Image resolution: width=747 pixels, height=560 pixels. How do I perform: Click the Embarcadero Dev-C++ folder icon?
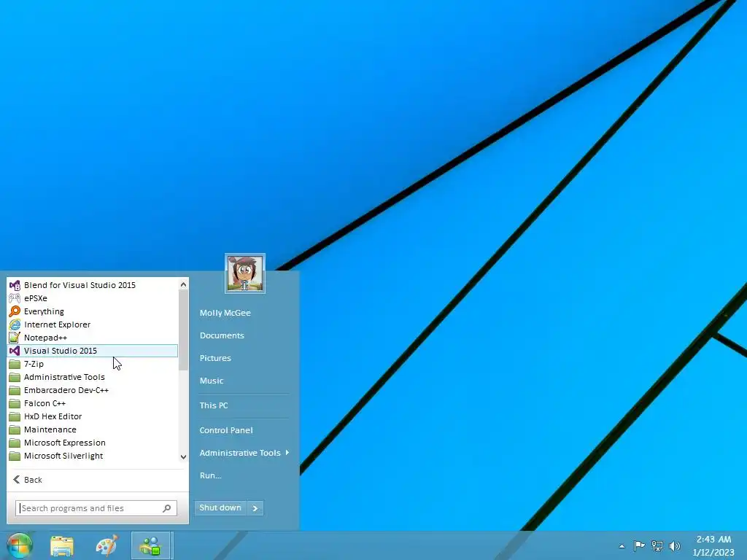tap(15, 390)
